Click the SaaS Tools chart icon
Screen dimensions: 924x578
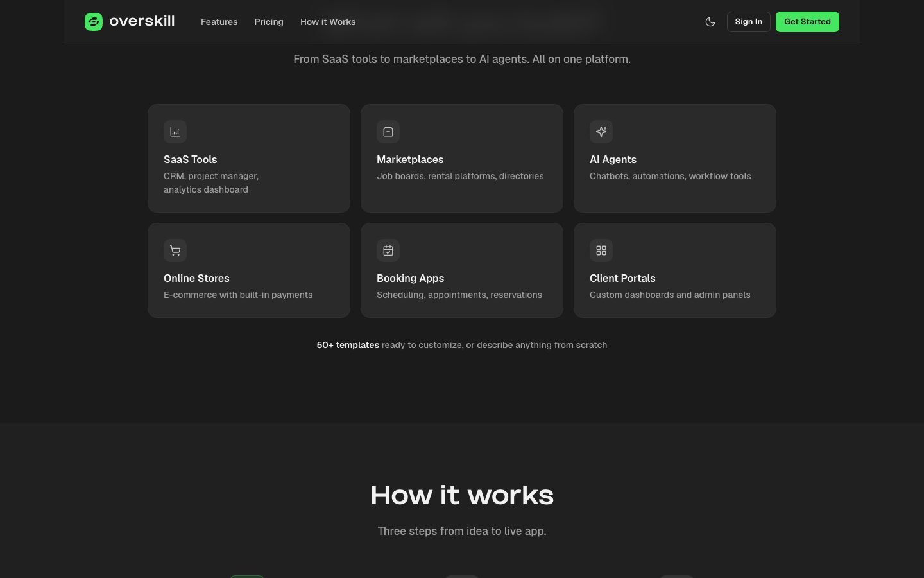pyautogui.click(x=175, y=132)
